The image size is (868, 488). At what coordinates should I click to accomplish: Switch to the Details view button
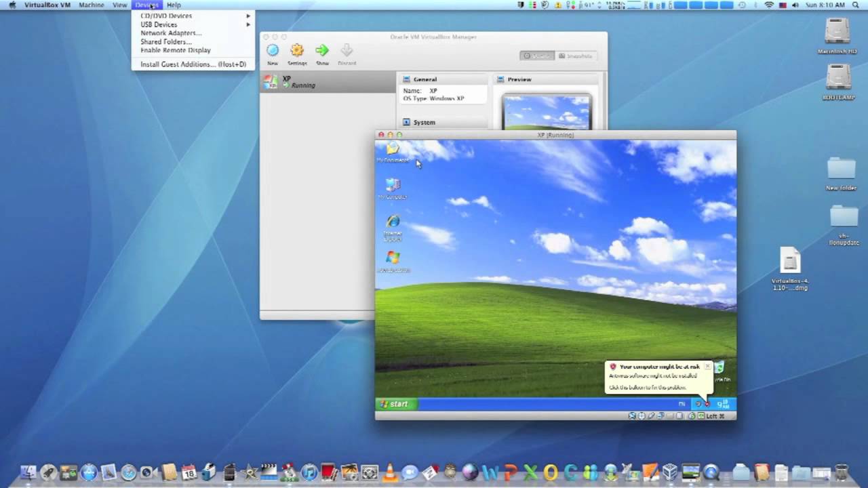537,56
